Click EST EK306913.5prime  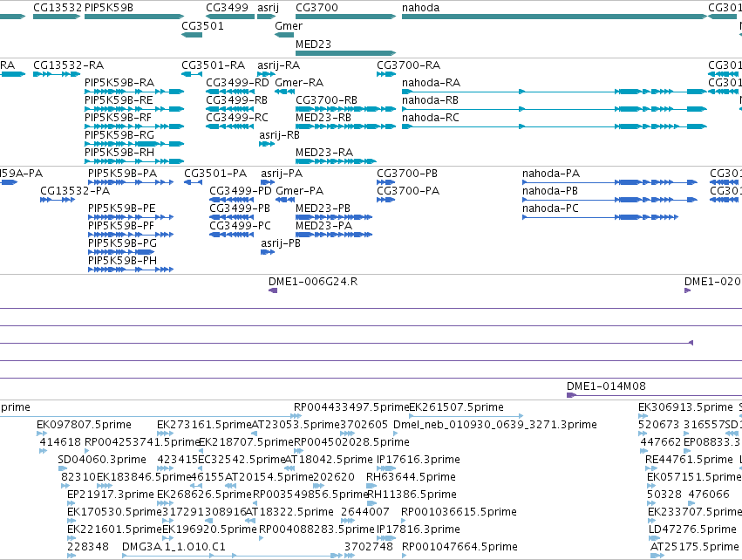[685, 407]
